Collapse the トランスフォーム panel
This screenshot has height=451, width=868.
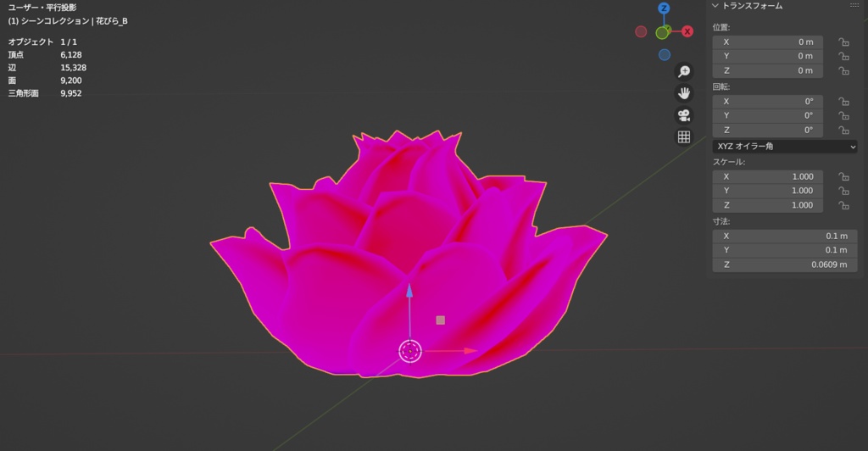715,6
